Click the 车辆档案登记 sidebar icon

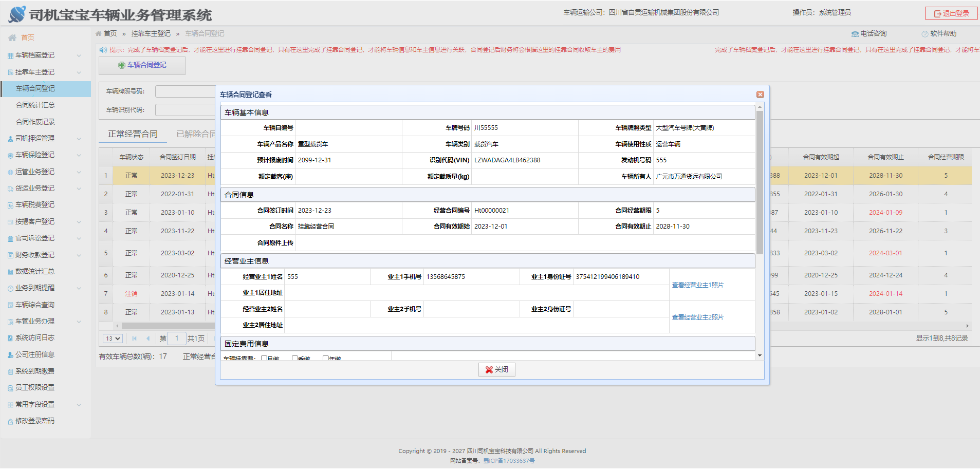pyautogui.click(x=10, y=55)
